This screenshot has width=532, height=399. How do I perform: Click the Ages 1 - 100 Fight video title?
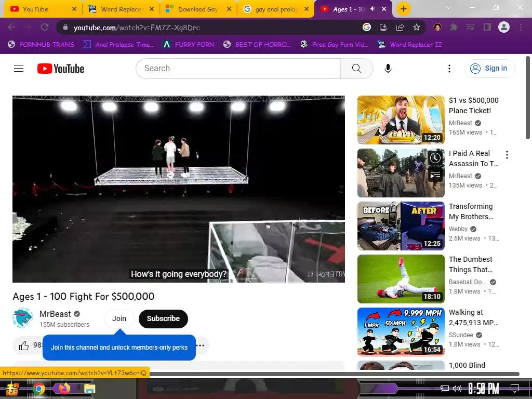click(x=84, y=296)
